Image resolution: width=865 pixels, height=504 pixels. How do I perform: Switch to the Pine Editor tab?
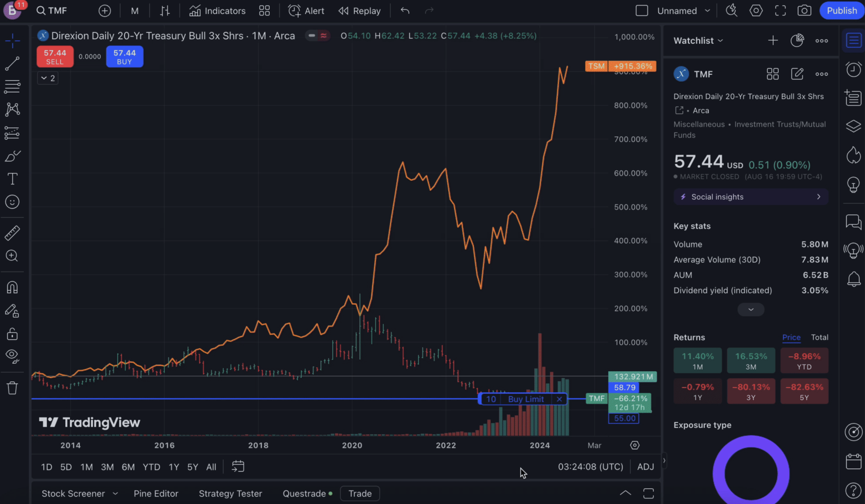[x=156, y=493]
